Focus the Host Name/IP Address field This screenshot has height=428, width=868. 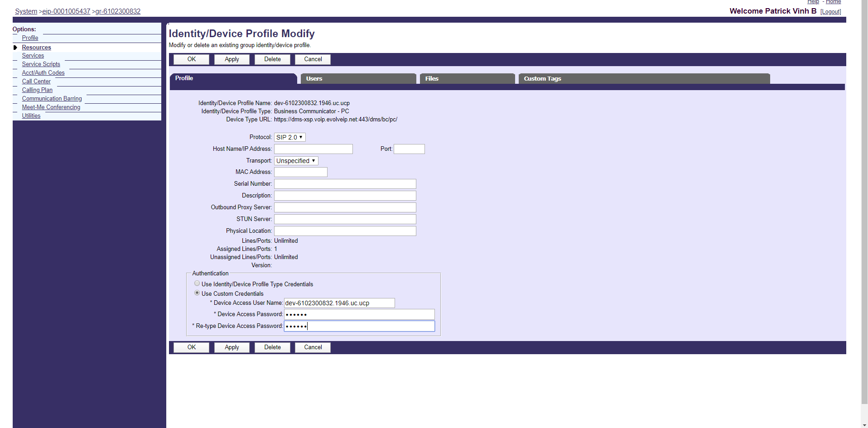[x=313, y=149]
